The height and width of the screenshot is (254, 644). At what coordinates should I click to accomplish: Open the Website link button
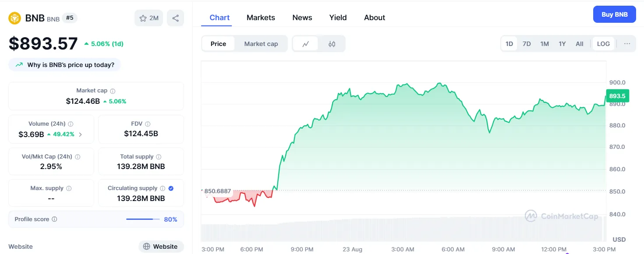click(161, 247)
